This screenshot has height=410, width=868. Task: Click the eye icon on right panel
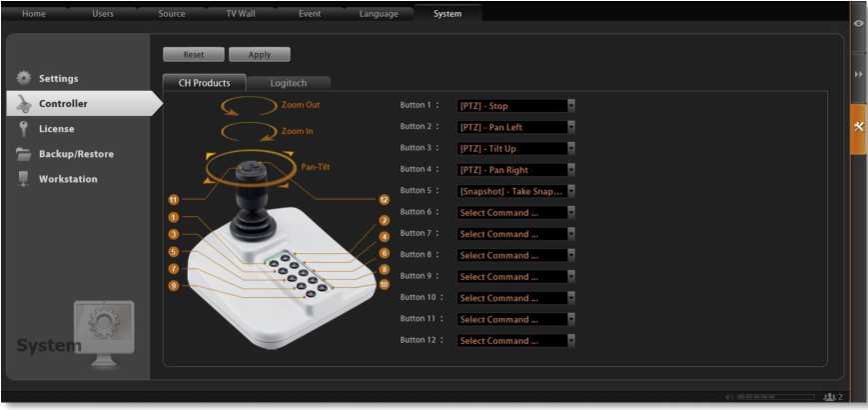858,24
